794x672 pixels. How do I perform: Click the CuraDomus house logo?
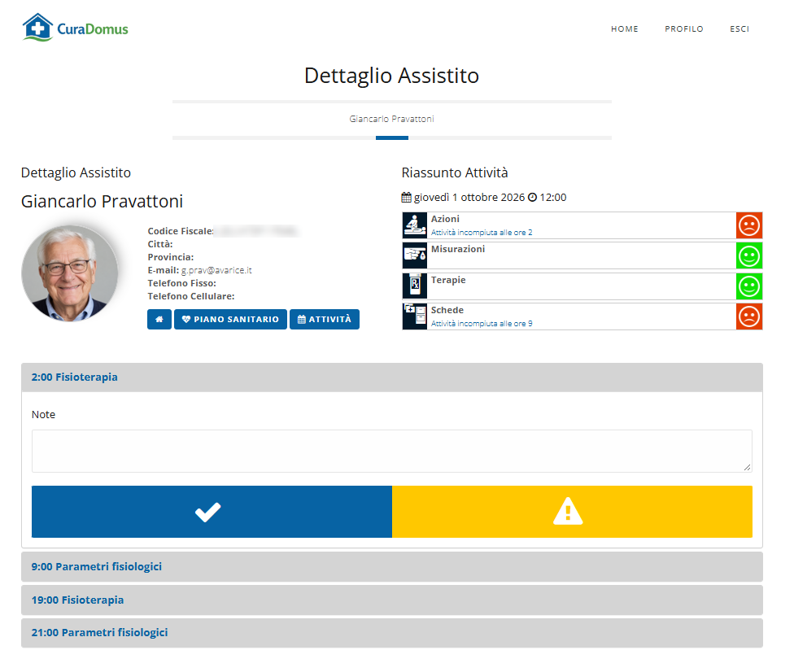point(75,28)
